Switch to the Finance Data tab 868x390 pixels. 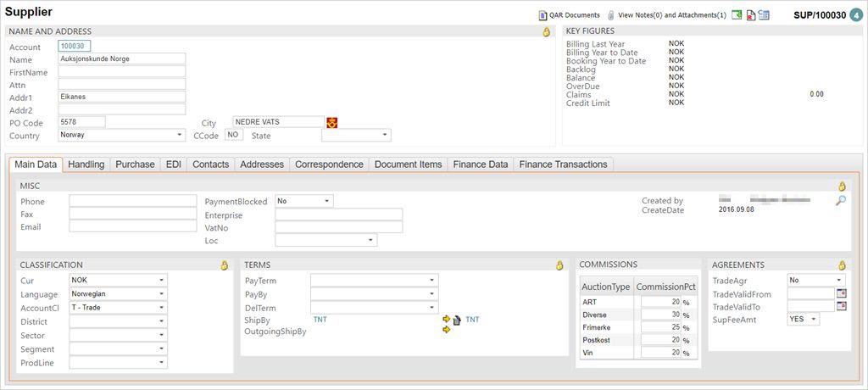[480, 164]
